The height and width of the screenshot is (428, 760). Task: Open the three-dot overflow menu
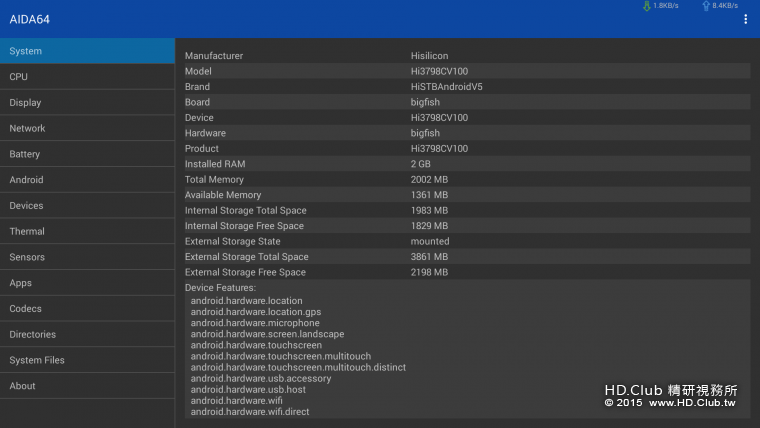pyautogui.click(x=745, y=19)
